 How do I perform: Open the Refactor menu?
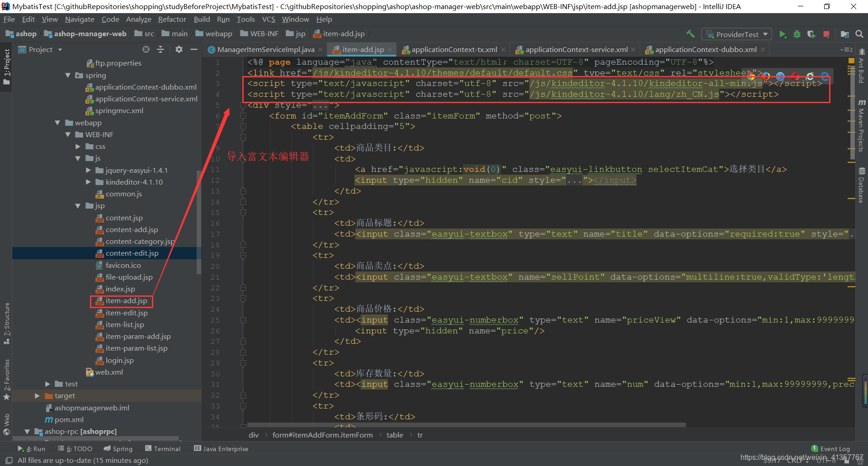pyautogui.click(x=172, y=19)
